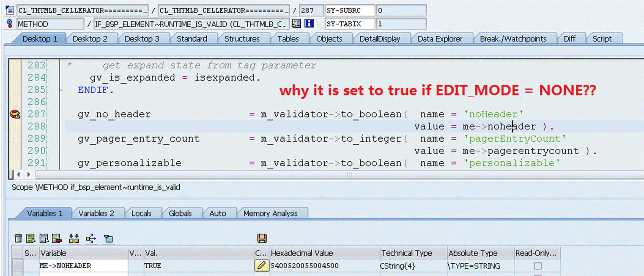
Task: Click the blue branching arrows icon
Action: pos(91,238)
